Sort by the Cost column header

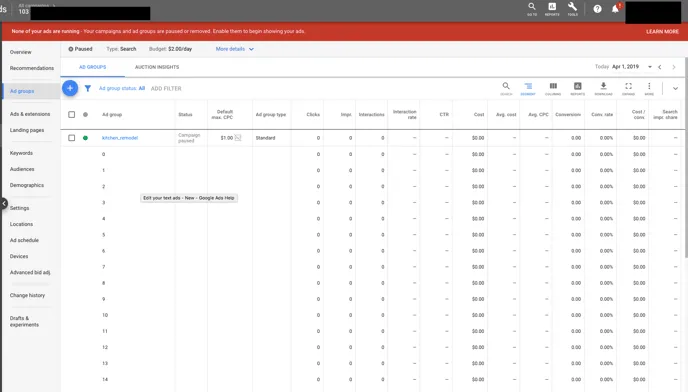(x=479, y=115)
